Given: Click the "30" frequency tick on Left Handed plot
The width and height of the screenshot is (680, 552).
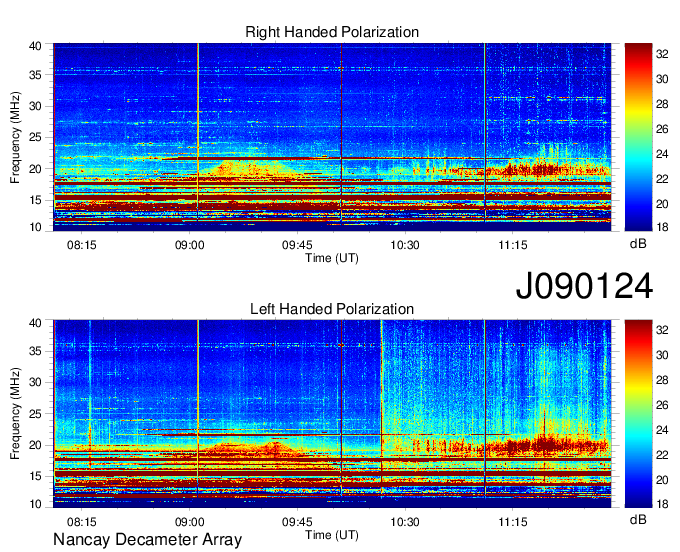Looking at the screenshot, I should click(x=35, y=382).
